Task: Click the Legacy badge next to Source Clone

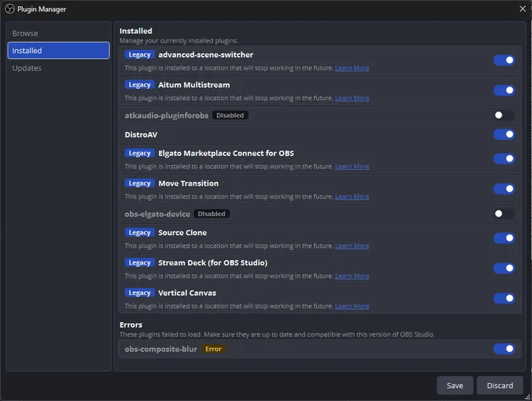Action: click(x=139, y=233)
